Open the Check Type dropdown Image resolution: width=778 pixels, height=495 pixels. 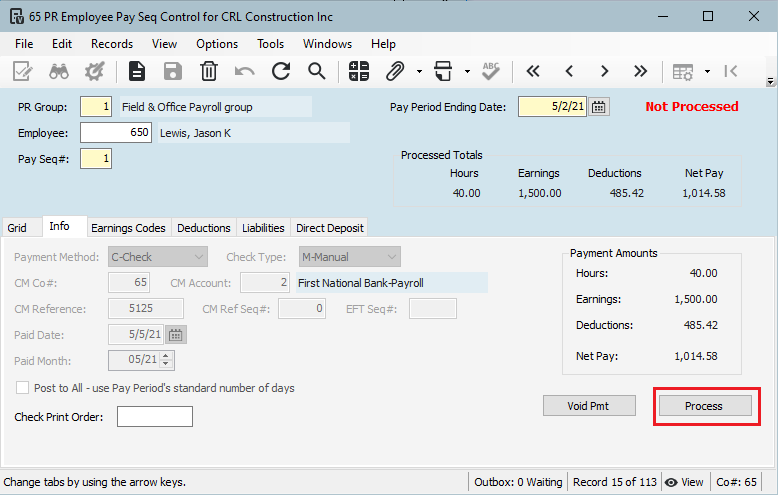[349, 257]
